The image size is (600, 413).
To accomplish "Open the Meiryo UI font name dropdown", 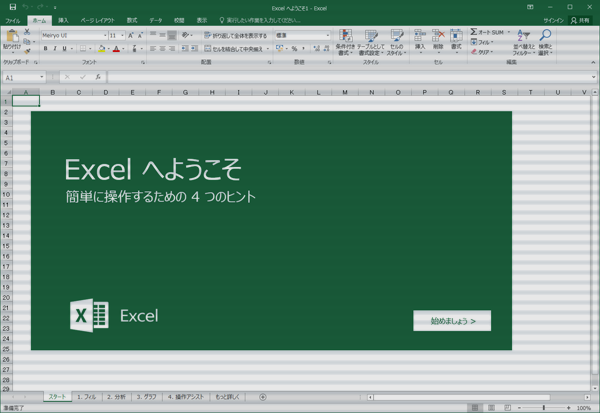I will coord(105,35).
